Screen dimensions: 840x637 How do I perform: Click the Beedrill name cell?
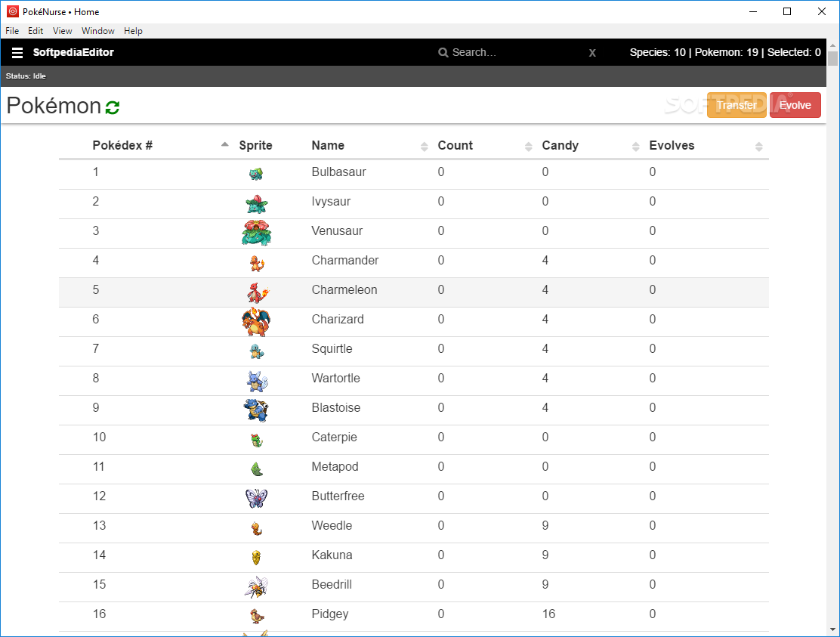332,585
